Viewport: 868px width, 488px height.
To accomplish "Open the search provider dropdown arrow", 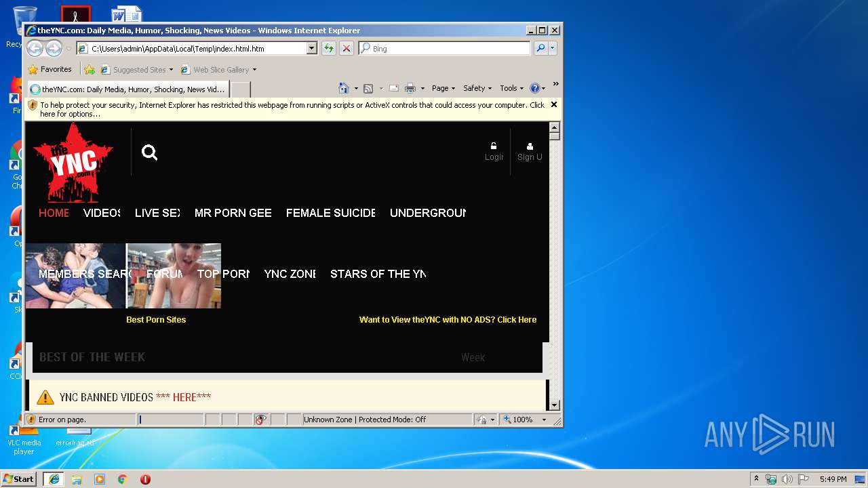I will click(x=553, y=48).
